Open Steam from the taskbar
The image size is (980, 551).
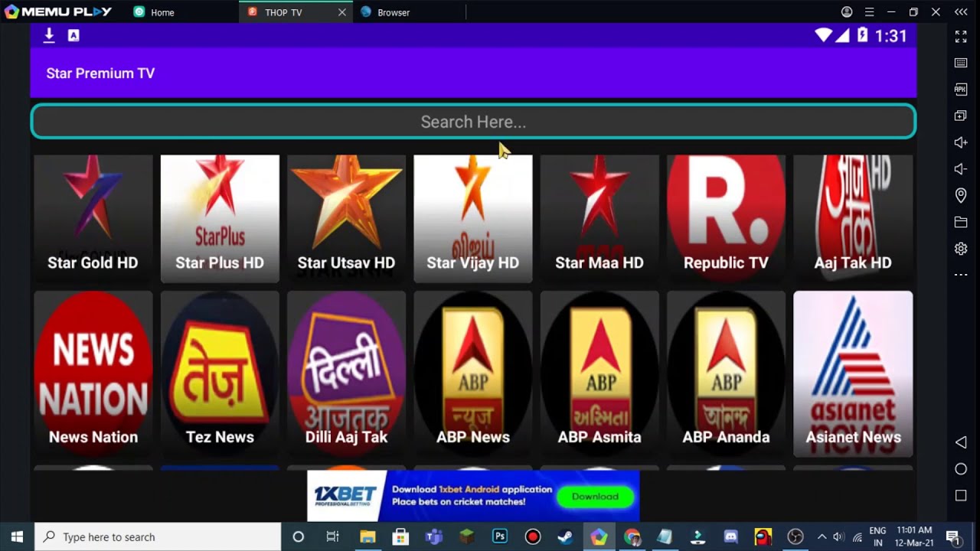[566, 536]
